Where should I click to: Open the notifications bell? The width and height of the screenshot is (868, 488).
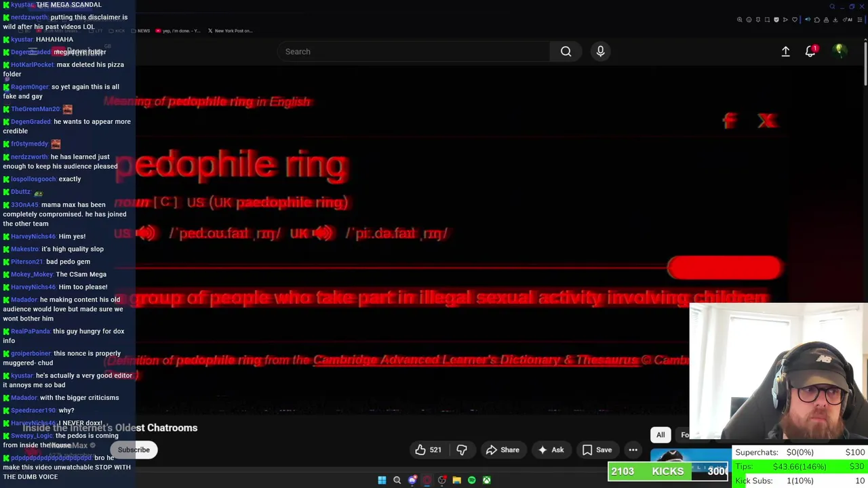click(810, 52)
